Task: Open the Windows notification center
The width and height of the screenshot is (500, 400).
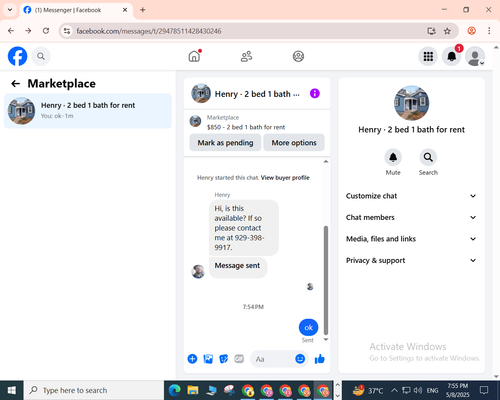Action: point(484,390)
